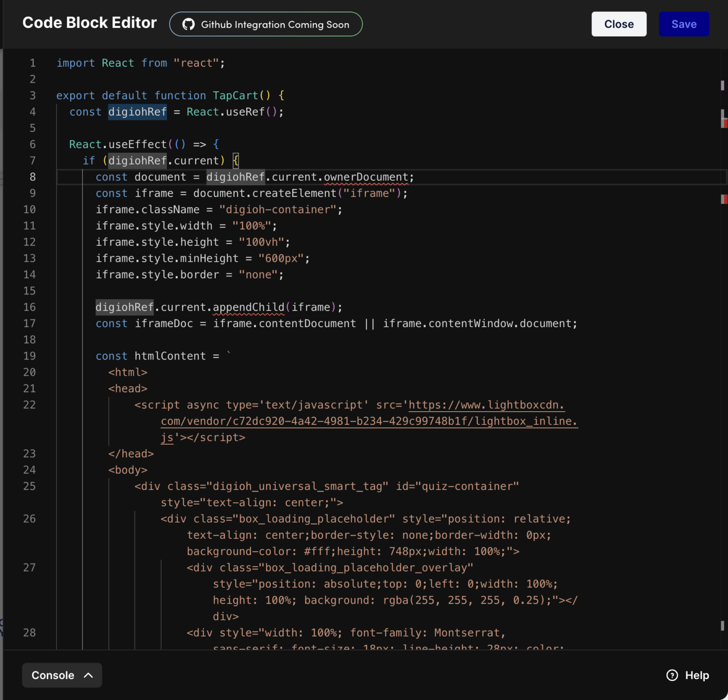Click the "digioh-container" string on line 10
728x700 pixels.
(277, 210)
